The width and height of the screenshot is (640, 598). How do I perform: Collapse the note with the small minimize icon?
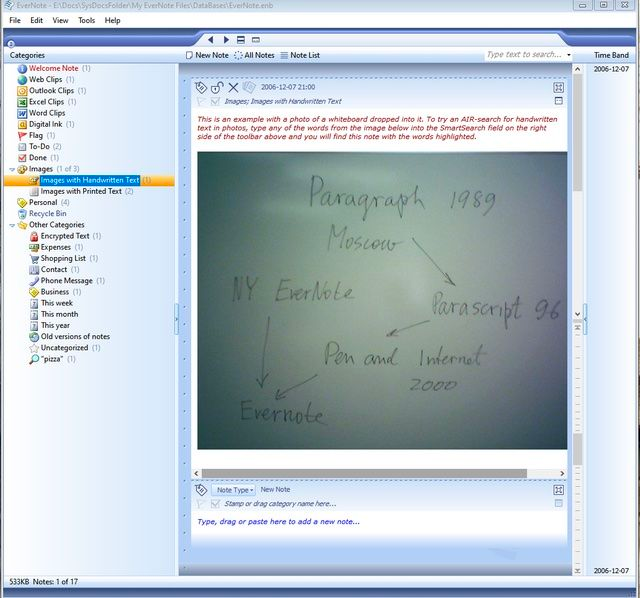(559, 101)
